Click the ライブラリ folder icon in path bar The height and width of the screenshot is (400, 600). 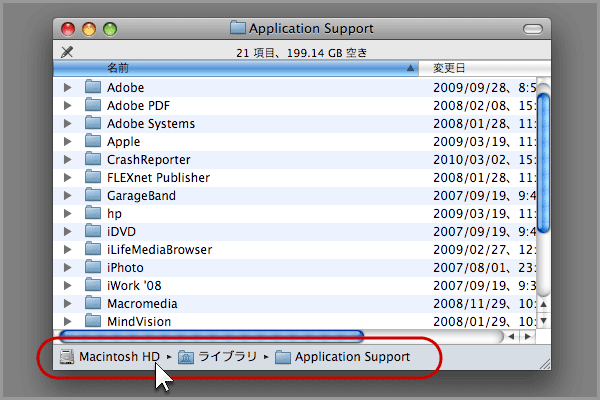coord(186,357)
